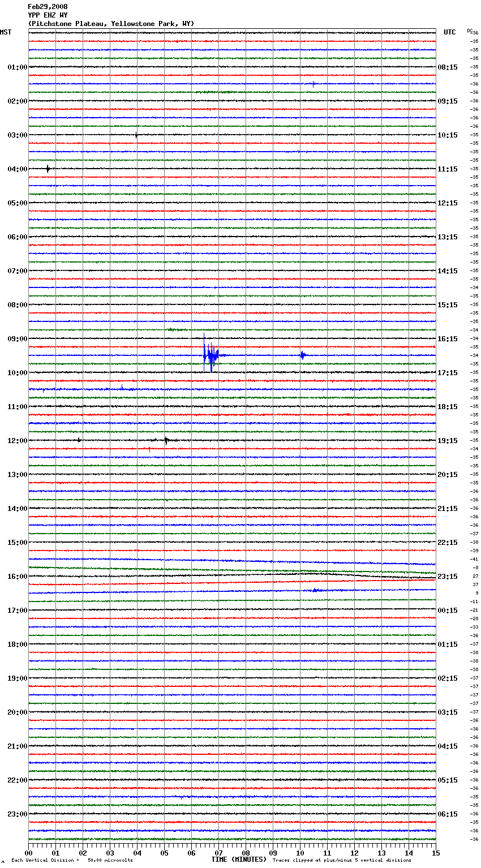481x868 pixels.
Task: Select the 10:00 MST row label
Action: [18, 373]
